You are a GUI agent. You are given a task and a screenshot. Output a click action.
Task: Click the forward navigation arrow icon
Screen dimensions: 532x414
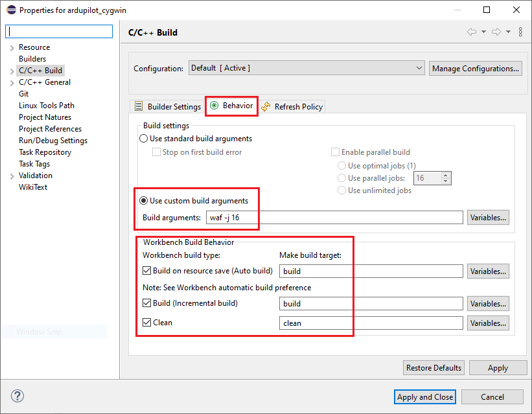point(496,32)
